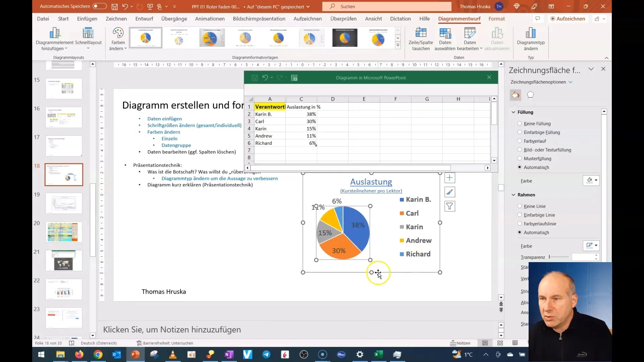Enable Einfache Linie under Rahmen
Viewport: 644px width, 362px height.
pos(520,215)
